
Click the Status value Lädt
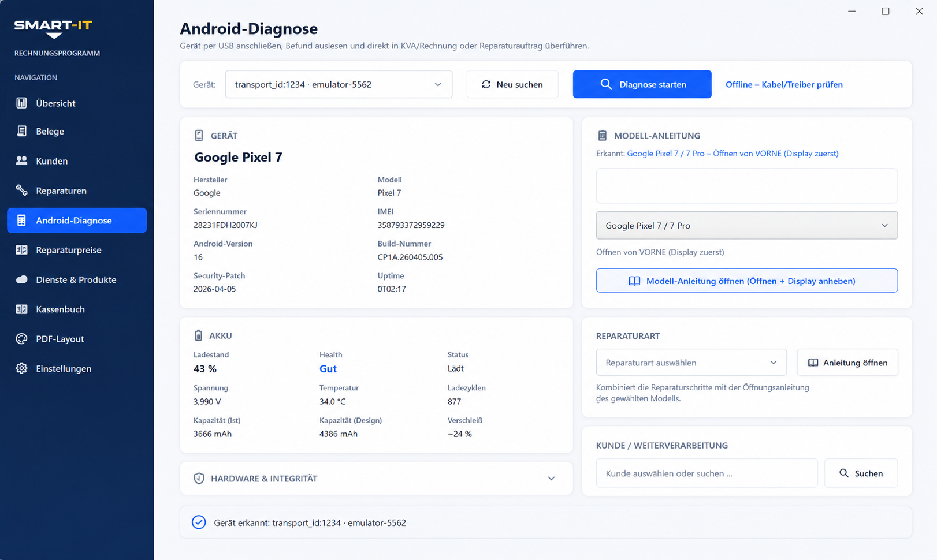point(455,368)
